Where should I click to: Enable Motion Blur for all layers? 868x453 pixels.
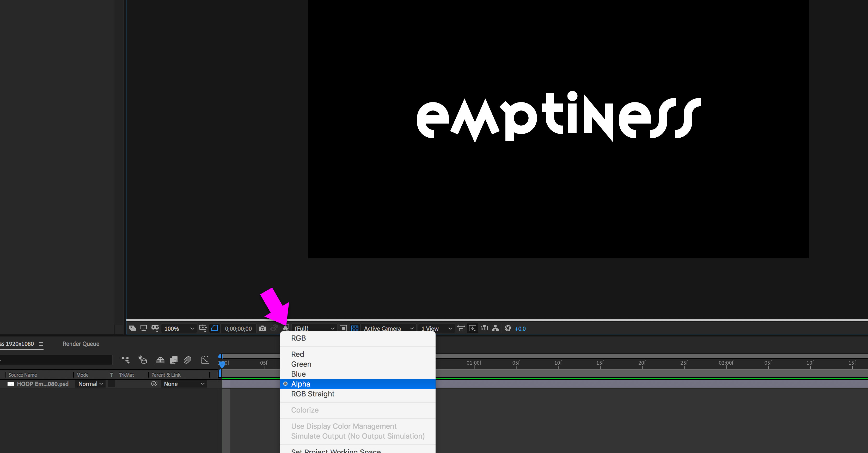click(x=187, y=360)
